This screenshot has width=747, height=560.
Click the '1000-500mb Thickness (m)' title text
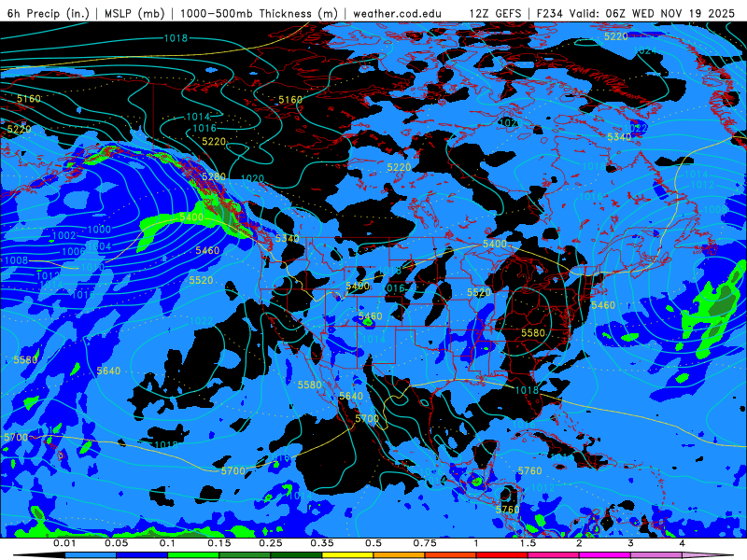pos(259,13)
